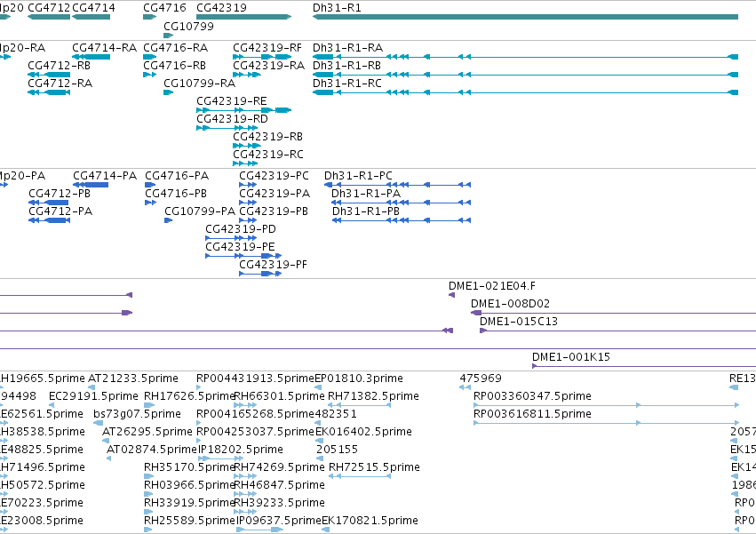Click EST RP004253037.5prime
The height and width of the screenshot is (534, 756).
pos(199,441)
